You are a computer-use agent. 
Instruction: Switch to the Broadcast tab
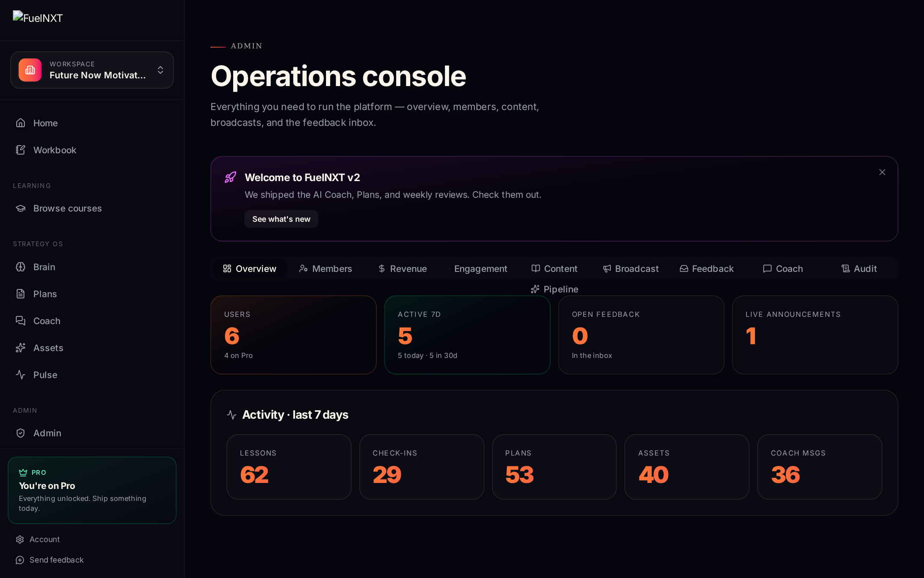631,268
